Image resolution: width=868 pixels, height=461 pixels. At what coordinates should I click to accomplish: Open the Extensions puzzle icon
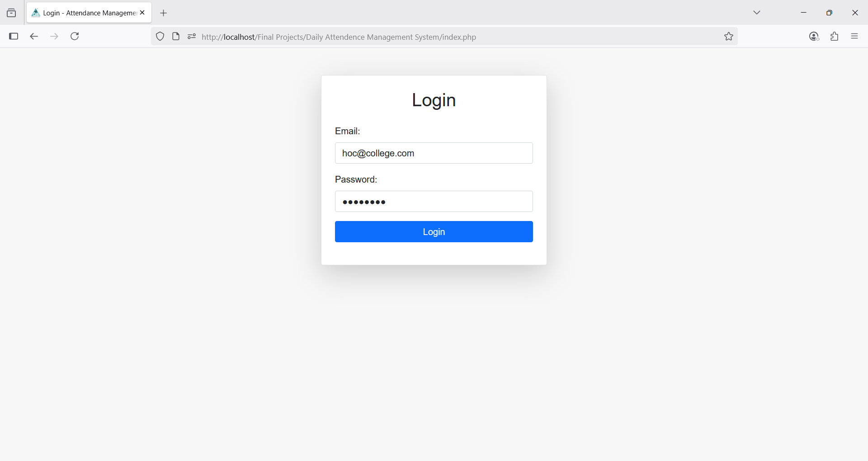[x=835, y=37]
